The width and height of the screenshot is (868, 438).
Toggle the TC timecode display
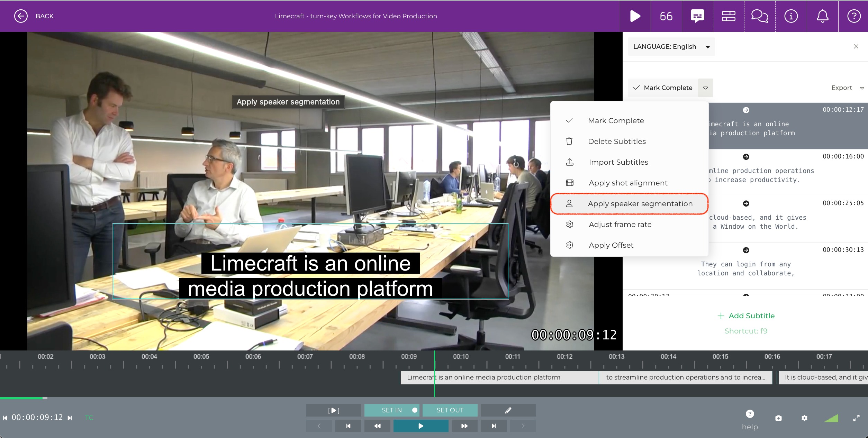89,418
